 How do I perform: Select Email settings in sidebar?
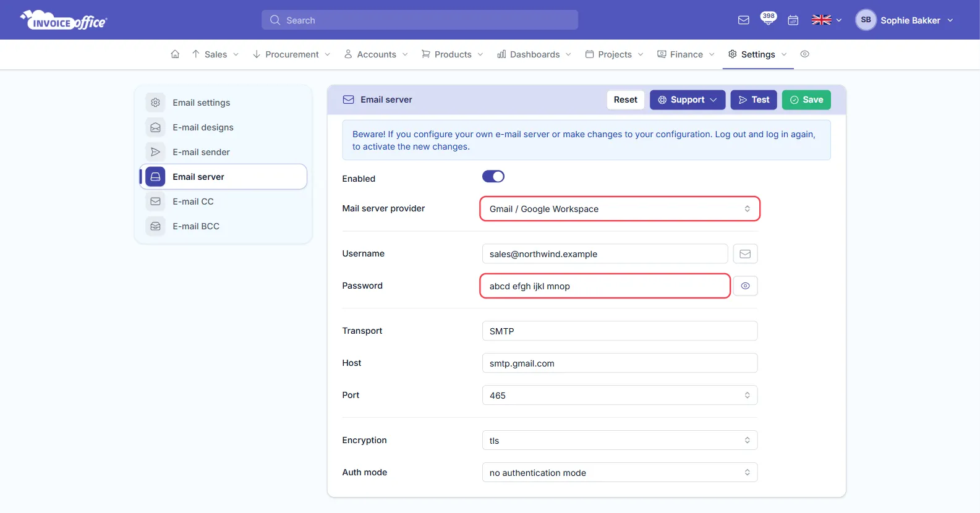click(223, 103)
